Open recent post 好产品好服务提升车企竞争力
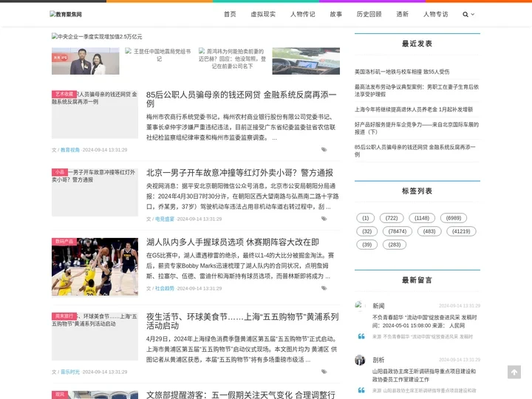Viewport: 532px width, 399px height. [417, 129]
